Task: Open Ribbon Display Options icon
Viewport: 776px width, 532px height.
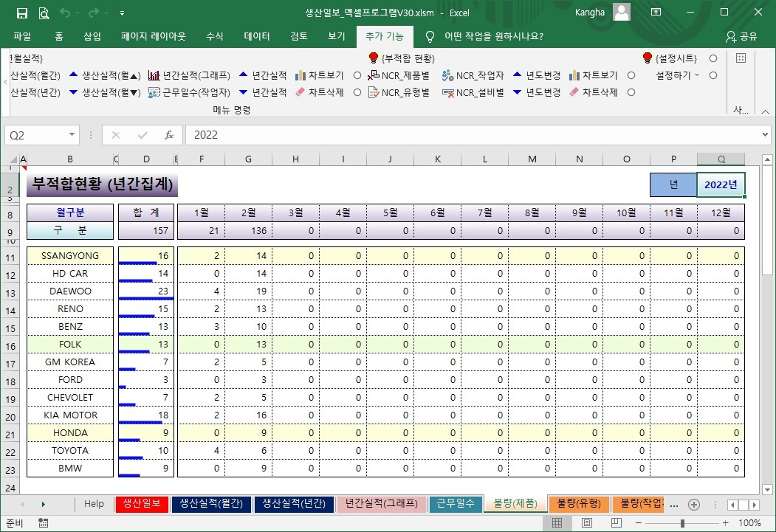Action: [x=656, y=13]
